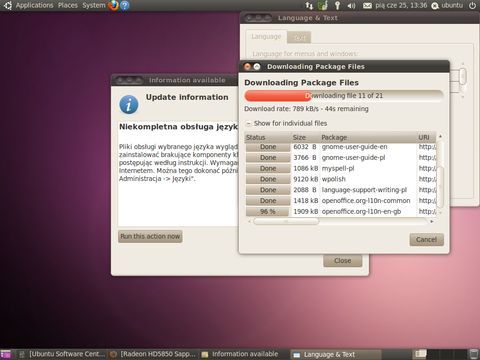Viewport: 480px width, 360px height.
Task: Click the vertical scrollbar of the file list
Action: tap(440, 187)
